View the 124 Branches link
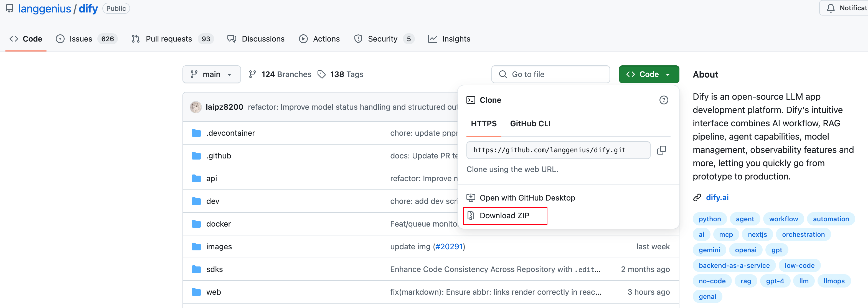Image resolution: width=868 pixels, height=308 pixels. click(x=280, y=75)
